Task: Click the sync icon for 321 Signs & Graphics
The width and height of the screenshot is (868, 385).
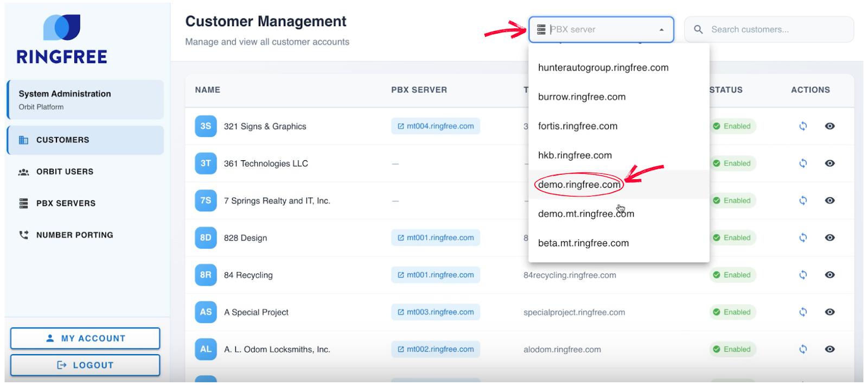Action: point(803,126)
